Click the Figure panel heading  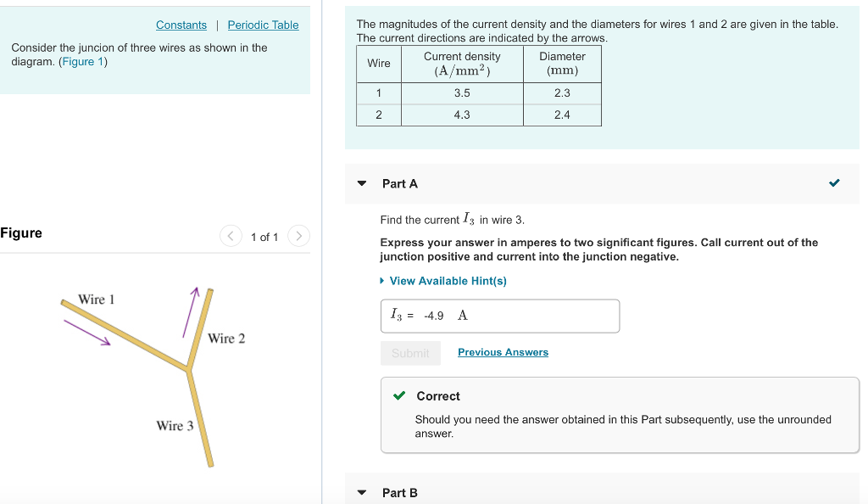[x=21, y=232]
